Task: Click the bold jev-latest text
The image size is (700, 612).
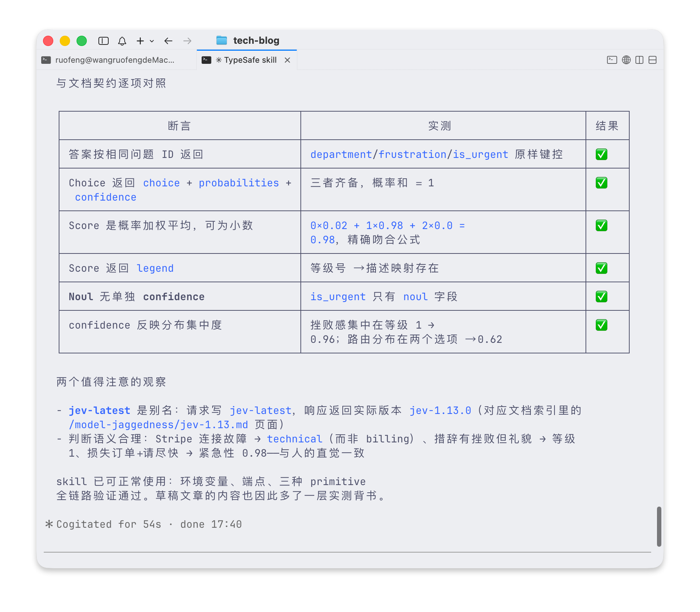Action: [x=100, y=410]
